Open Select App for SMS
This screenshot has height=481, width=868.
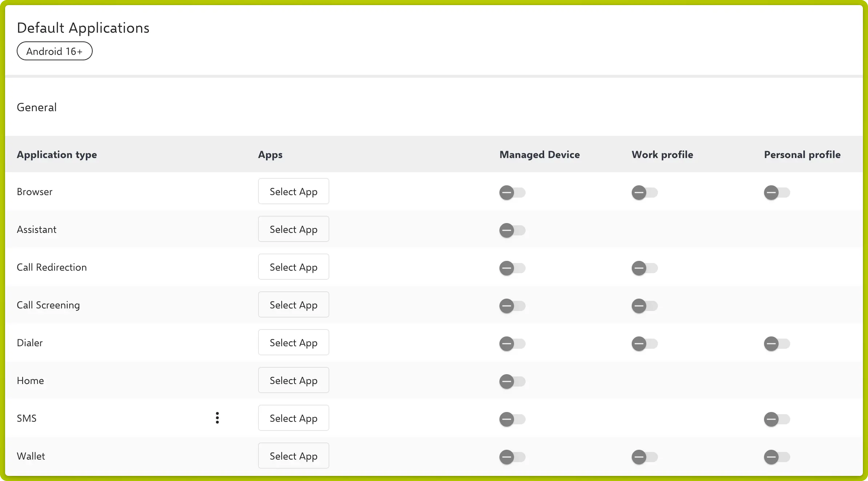point(293,418)
